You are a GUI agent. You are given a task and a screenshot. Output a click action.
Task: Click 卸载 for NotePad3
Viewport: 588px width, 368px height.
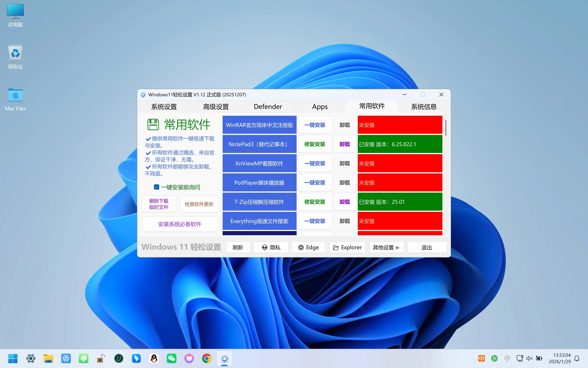(345, 144)
